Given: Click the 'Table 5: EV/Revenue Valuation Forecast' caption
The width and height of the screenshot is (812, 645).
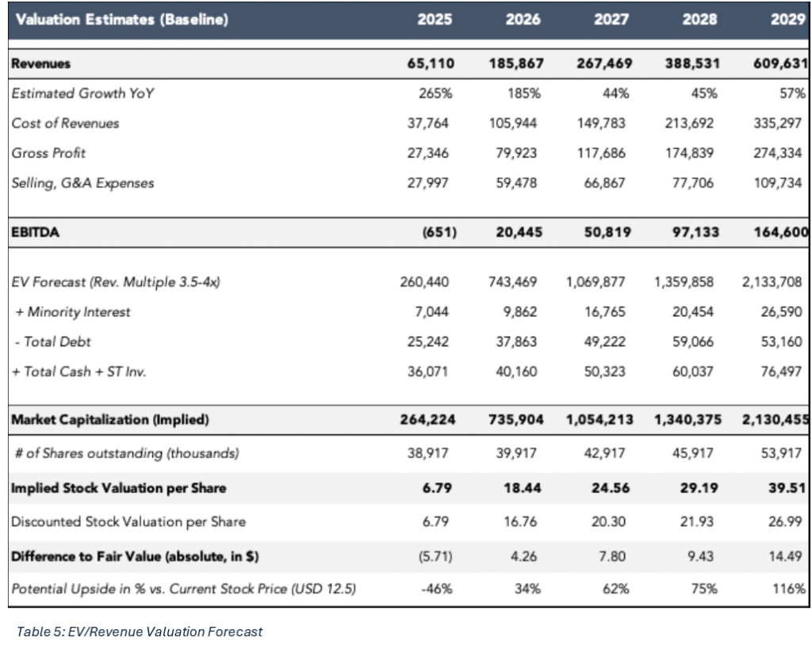Looking at the screenshot, I should pos(140,632).
